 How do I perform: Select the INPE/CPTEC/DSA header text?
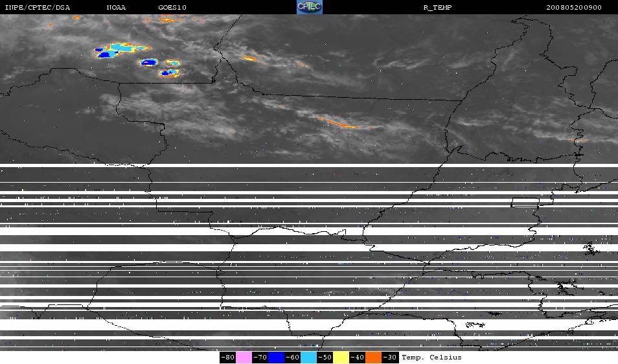37,8
